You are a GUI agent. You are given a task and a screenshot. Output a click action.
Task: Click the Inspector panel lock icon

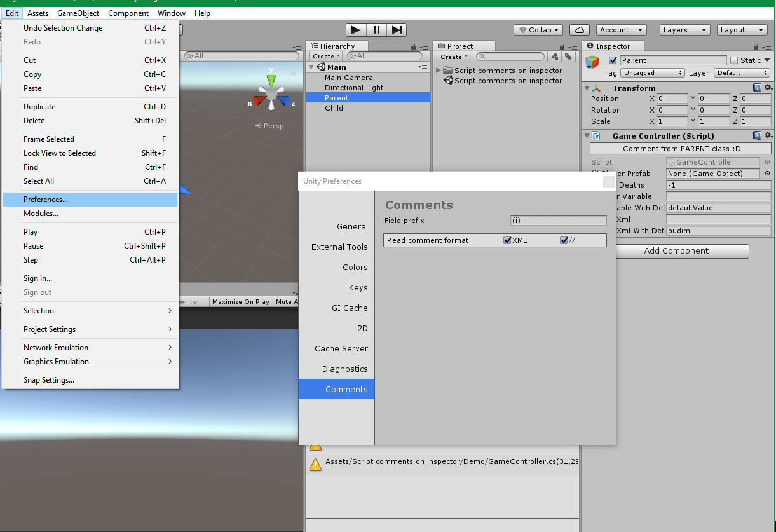point(755,46)
